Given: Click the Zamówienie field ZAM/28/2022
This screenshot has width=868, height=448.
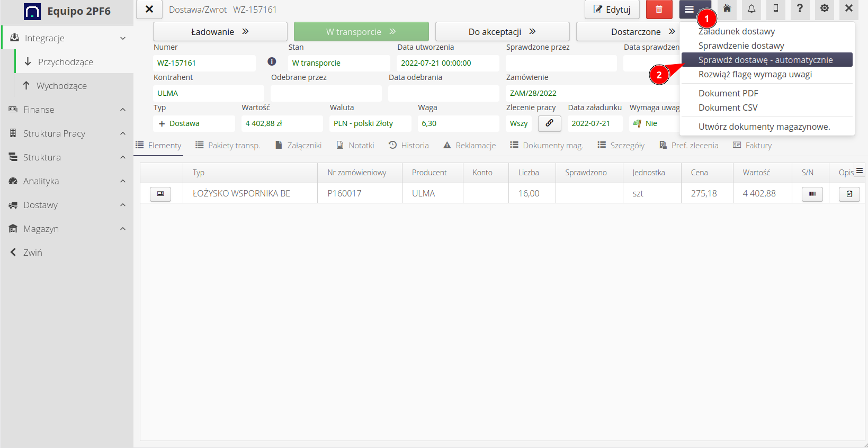Looking at the screenshot, I should point(592,93).
